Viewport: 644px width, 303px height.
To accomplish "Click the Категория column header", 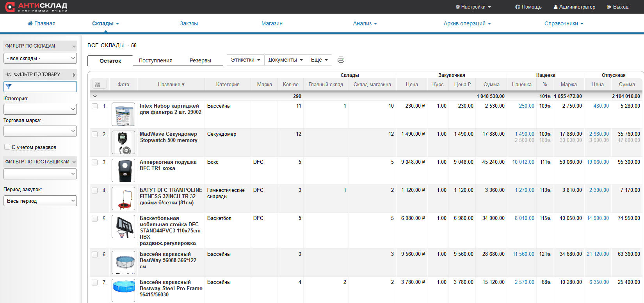I will 228,84.
